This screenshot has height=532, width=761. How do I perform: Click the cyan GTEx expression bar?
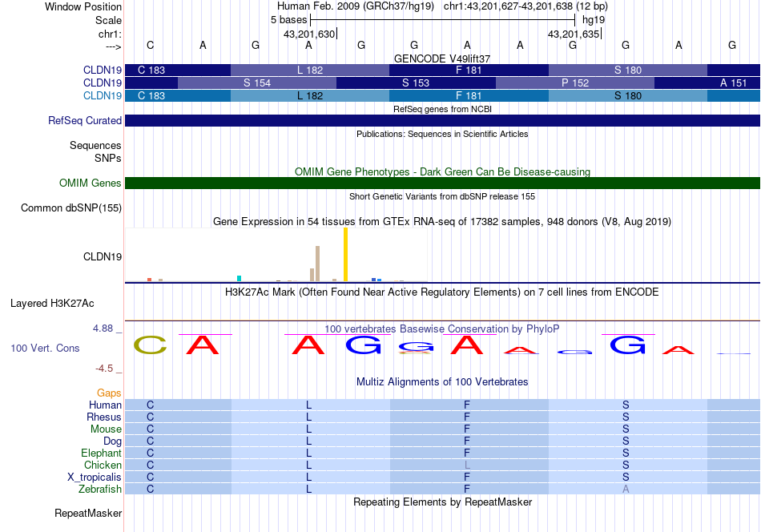239,279
